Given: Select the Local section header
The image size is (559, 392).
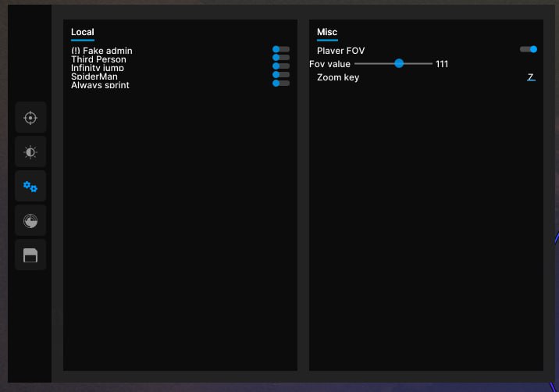Looking at the screenshot, I should [x=82, y=32].
